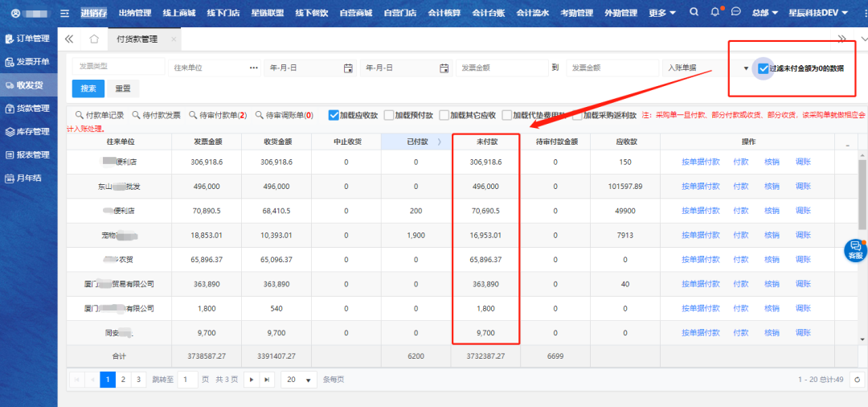Uncheck 过滤未付金额为0的数据 checkbox
Screen dimensions: 868x407
(763, 68)
